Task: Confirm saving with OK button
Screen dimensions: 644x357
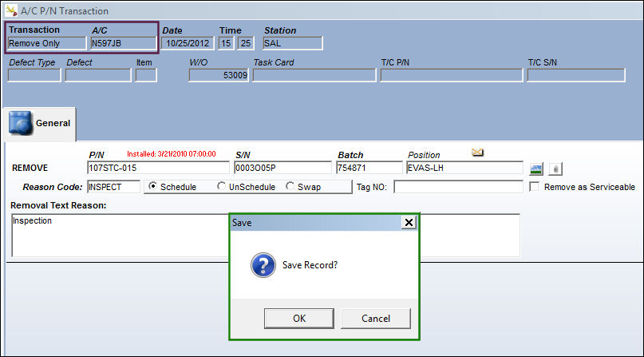Action: tap(299, 319)
